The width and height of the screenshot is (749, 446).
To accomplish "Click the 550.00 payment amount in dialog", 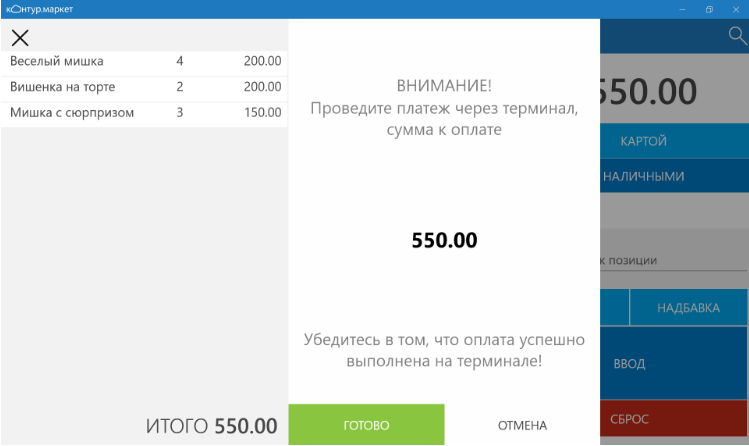I will point(444,240).
